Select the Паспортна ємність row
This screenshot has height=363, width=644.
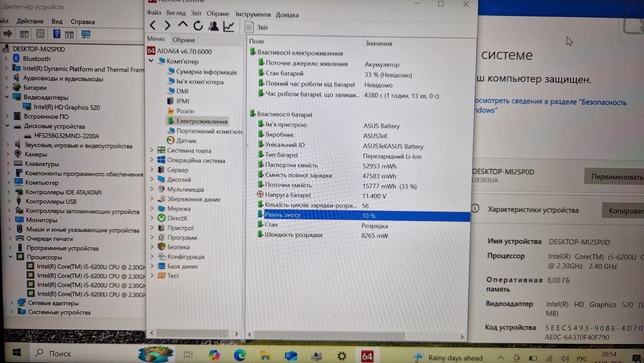tap(364, 165)
